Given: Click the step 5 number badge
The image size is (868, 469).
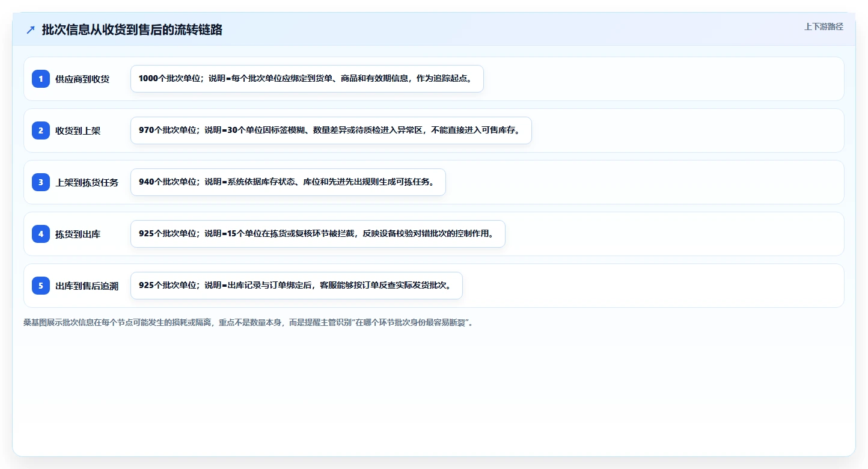Looking at the screenshot, I should 41,286.
